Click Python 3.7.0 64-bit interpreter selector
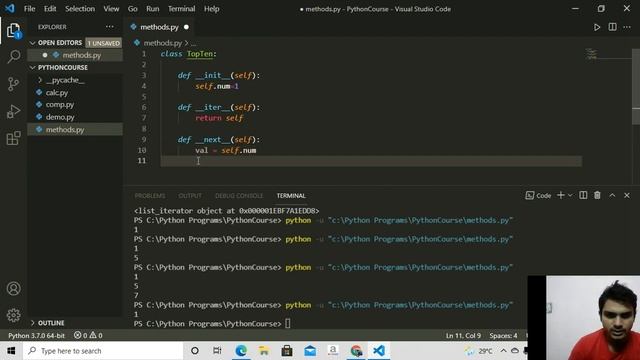This screenshot has height=360, width=640. coord(36,336)
